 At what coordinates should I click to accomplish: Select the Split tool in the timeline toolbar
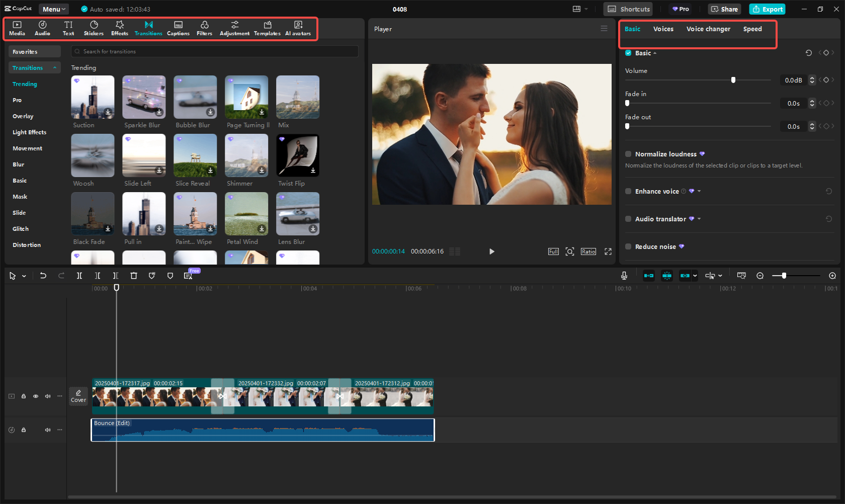(79, 276)
